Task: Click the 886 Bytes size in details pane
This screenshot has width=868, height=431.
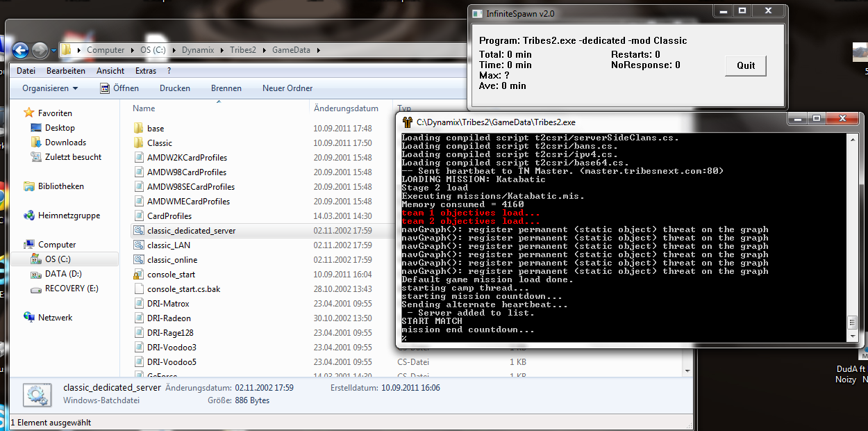Action: coord(251,400)
